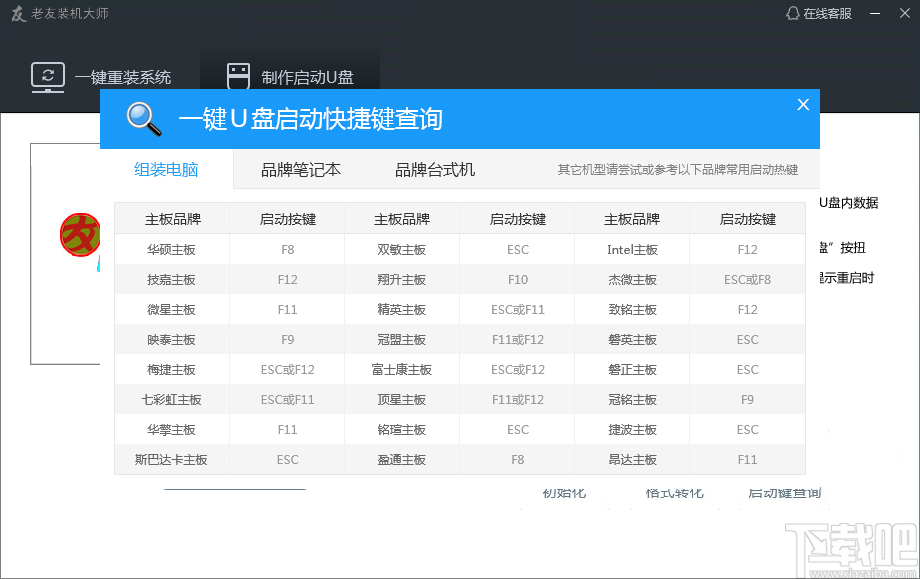920x579 pixels.
Task: Click the 启动键查询 button below the dialog
Action: [784, 493]
